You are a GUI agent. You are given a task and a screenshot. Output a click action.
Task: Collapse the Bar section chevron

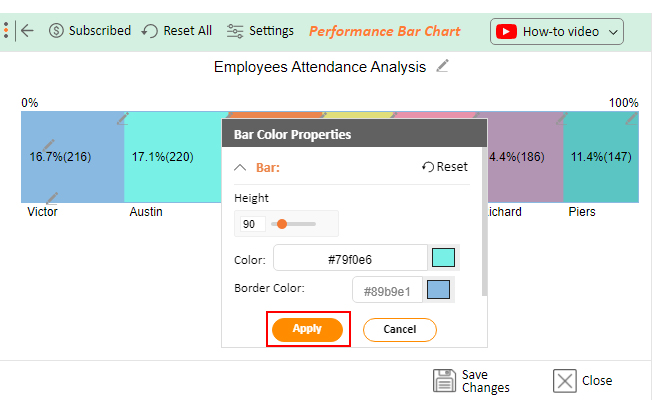pos(240,168)
